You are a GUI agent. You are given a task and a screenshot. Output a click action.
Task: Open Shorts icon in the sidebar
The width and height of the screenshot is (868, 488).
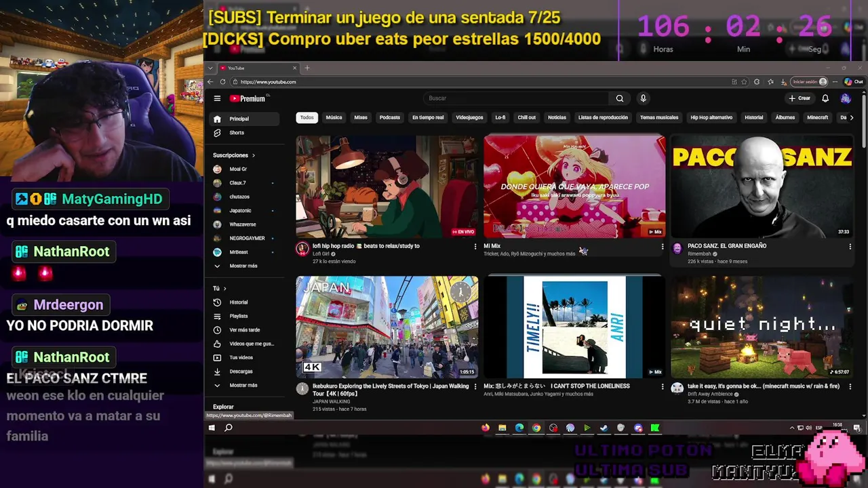tap(217, 133)
